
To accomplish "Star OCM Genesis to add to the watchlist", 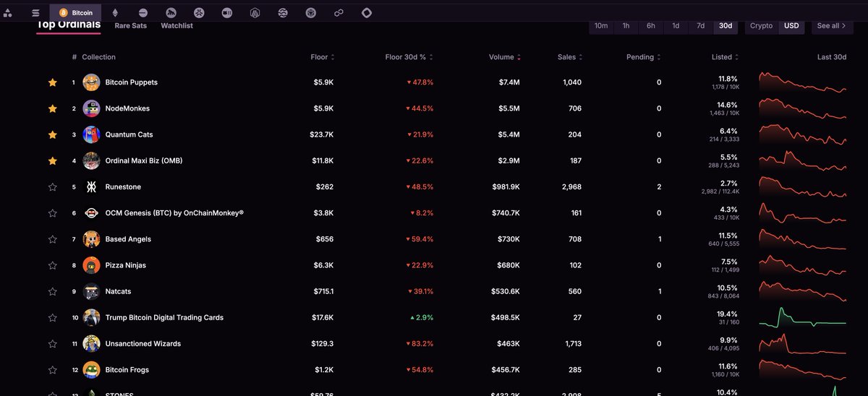I will [x=52, y=213].
